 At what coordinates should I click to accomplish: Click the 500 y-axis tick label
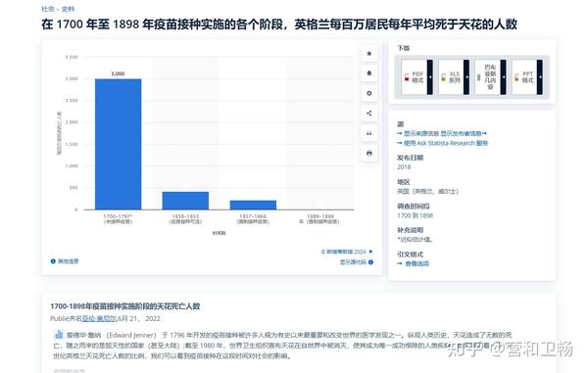pyautogui.click(x=73, y=188)
